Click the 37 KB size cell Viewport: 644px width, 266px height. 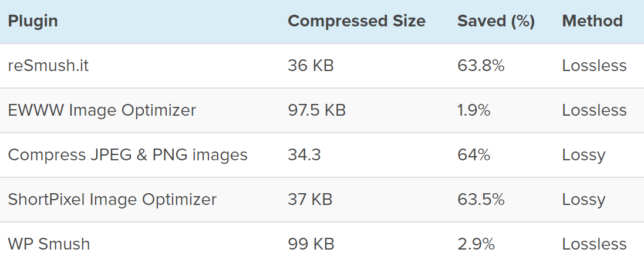[310, 200]
